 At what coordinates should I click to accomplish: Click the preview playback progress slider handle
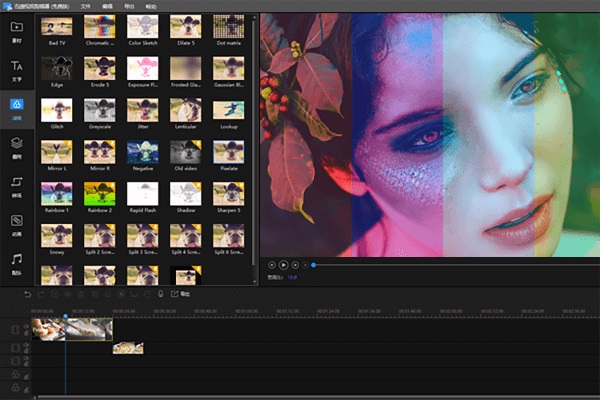pos(313,264)
